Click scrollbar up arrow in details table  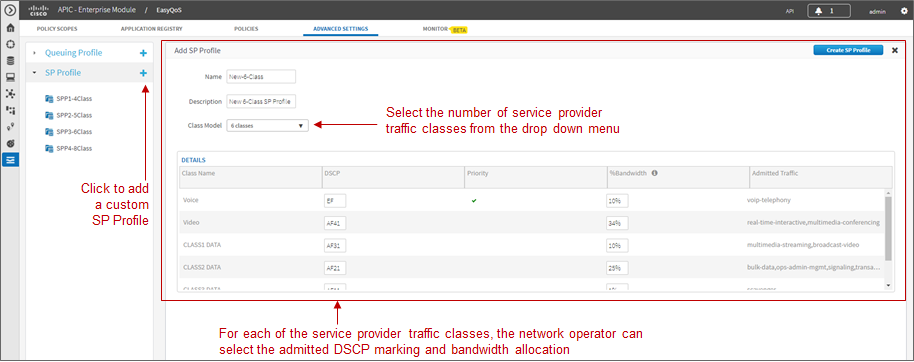(888, 193)
